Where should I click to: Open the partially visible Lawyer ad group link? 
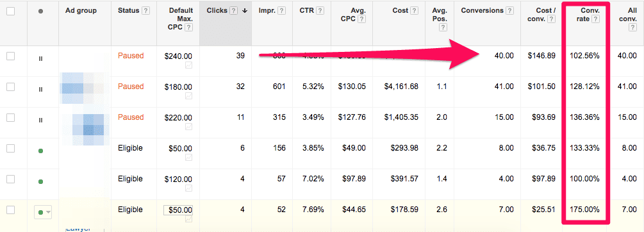pos(78,229)
